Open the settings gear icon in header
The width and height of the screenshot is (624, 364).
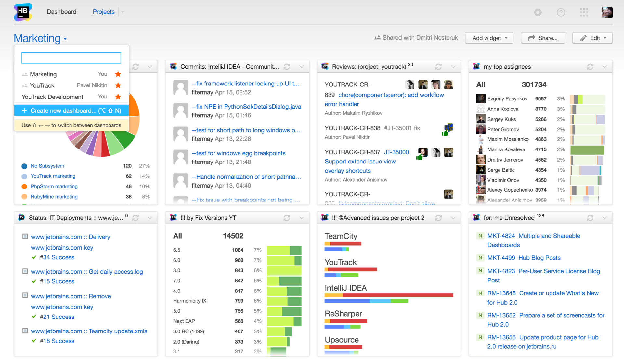click(538, 12)
